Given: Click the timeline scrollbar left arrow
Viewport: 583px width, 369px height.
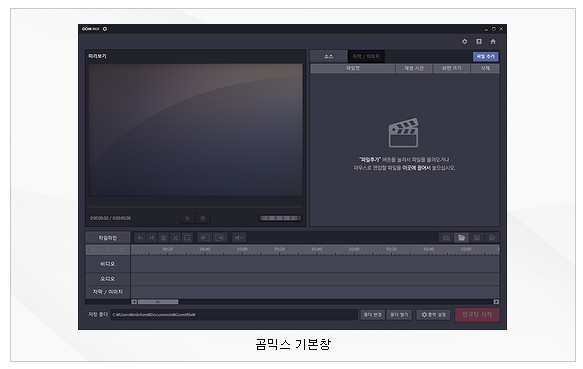Looking at the screenshot, I should tap(134, 302).
